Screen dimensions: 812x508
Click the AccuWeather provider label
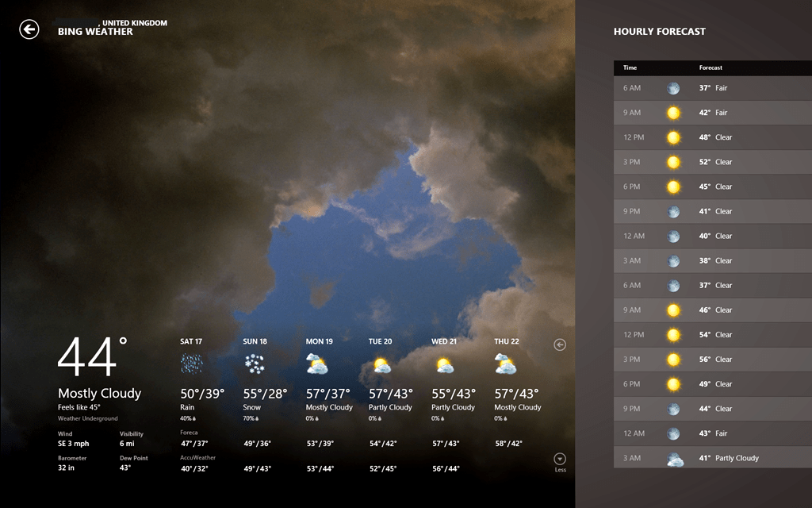[197, 458]
